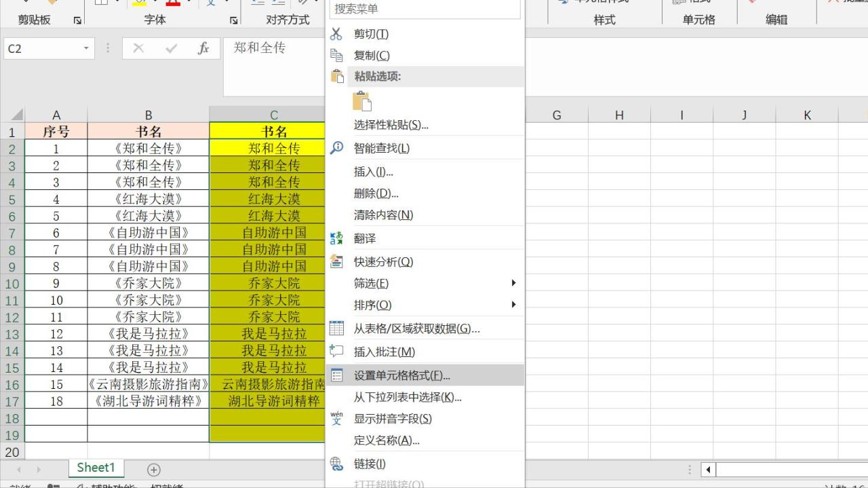Image resolution: width=868 pixels, height=488 pixels.
Task: Add a new sheet with the plus icon
Action: click(154, 470)
